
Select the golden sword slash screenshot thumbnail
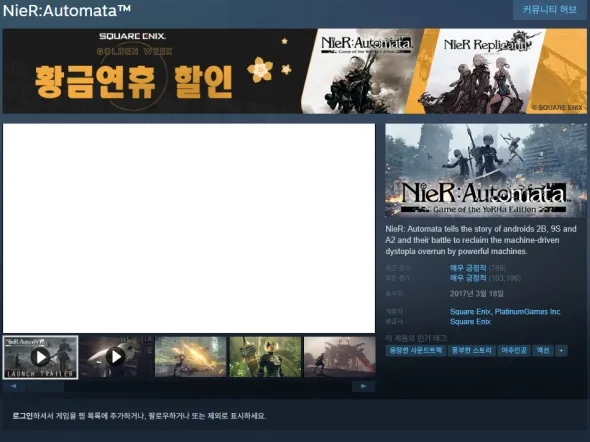pyautogui.click(x=191, y=357)
